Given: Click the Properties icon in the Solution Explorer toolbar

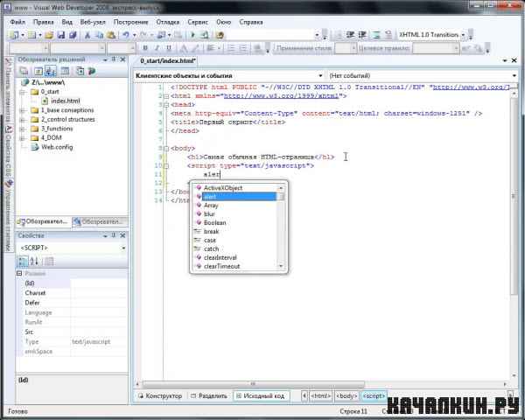Looking at the screenshot, I should tap(24, 71).
